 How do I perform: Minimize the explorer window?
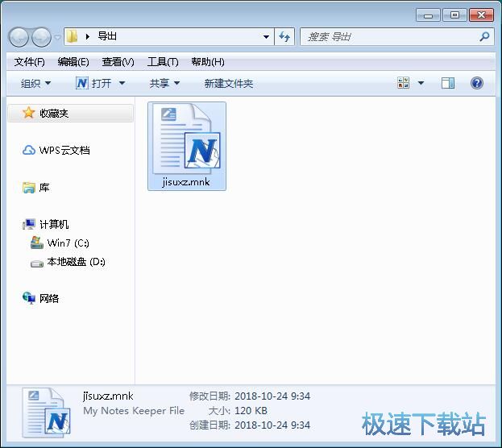coord(429,15)
